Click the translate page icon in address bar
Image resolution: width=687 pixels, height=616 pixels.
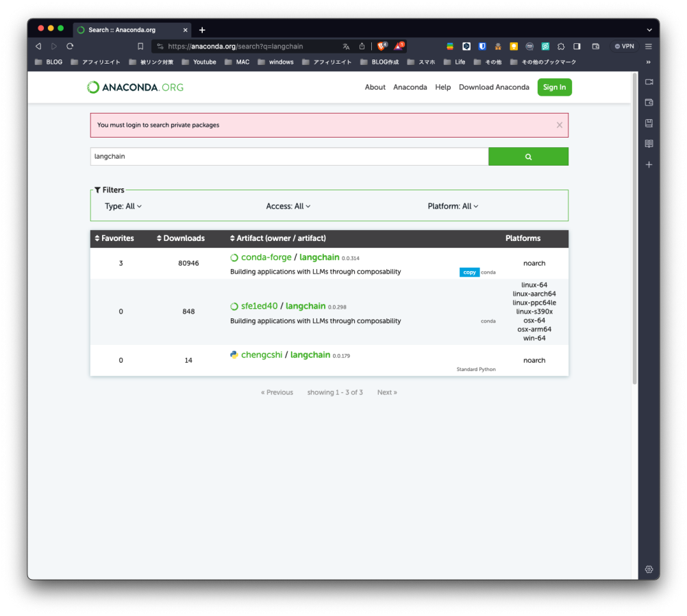pos(346,46)
